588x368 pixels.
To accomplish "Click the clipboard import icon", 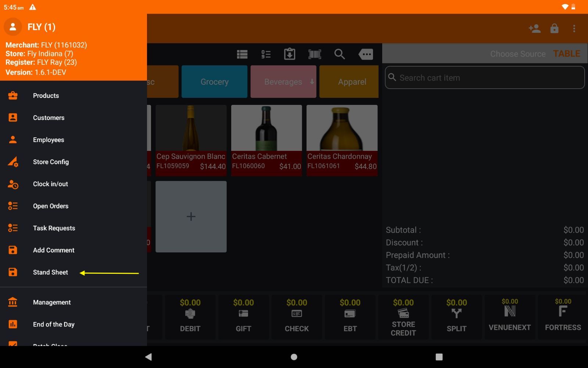I will pyautogui.click(x=290, y=54).
